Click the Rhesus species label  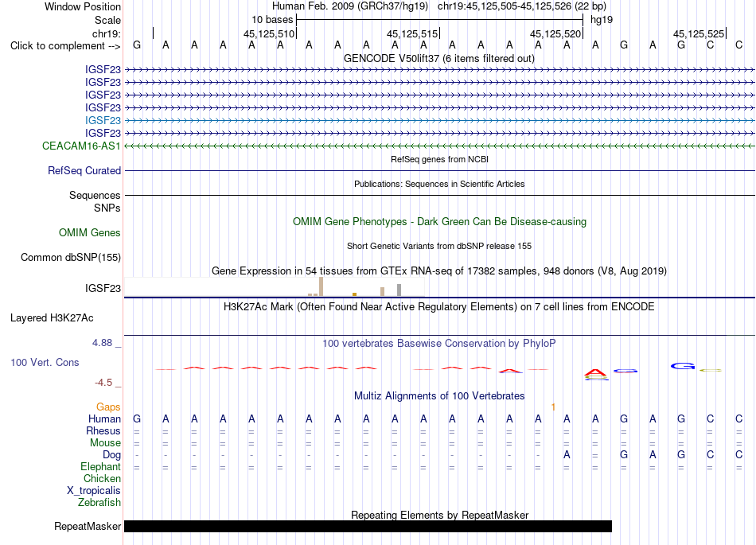click(103, 430)
